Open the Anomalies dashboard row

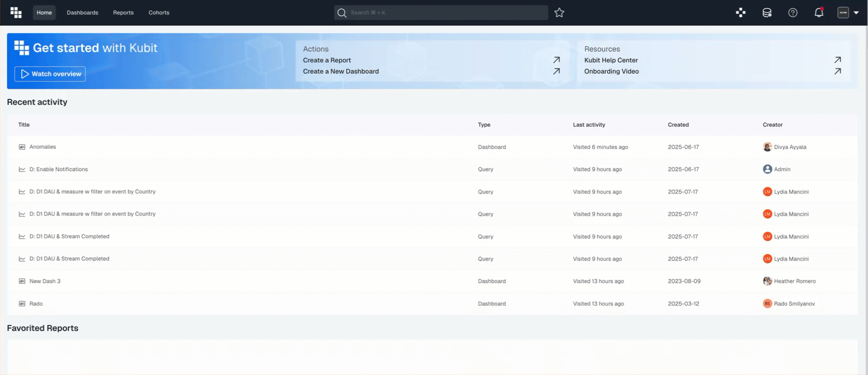[x=432, y=147]
